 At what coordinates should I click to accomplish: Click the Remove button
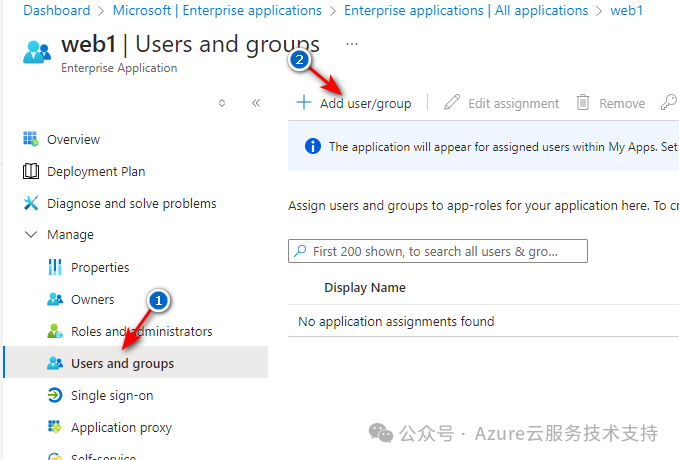tap(611, 103)
